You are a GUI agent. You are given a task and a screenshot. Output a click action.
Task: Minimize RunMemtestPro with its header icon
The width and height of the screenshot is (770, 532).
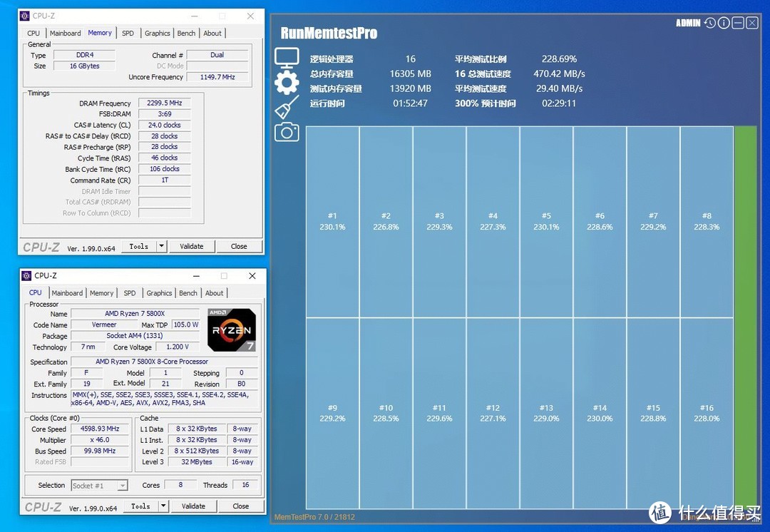point(738,23)
